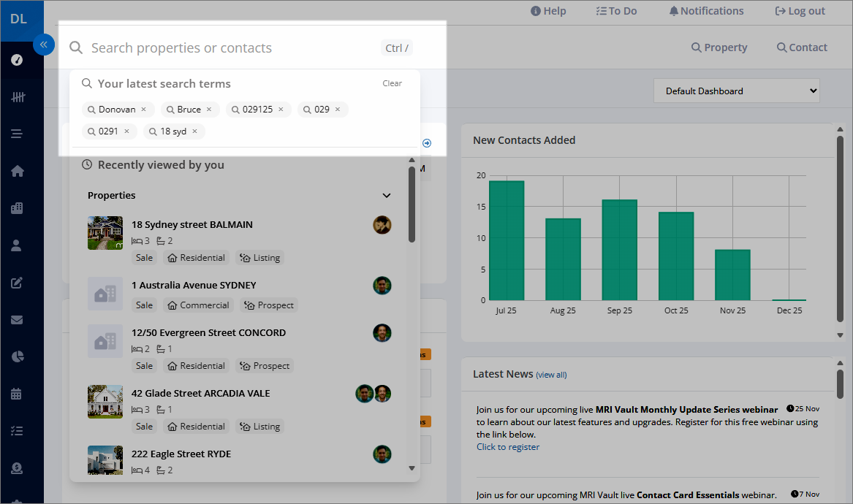Collapse the Properties section chevron
The height and width of the screenshot is (504, 853).
[386, 195]
